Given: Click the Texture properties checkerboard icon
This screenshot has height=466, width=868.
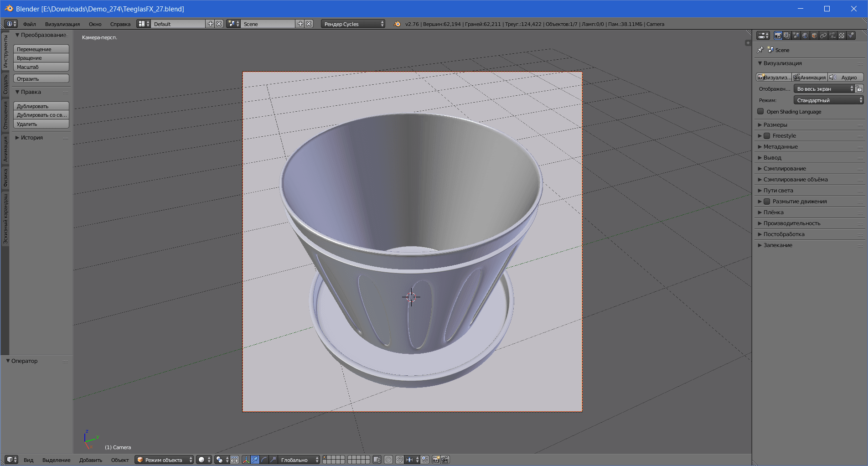Looking at the screenshot, I should 842,36.
